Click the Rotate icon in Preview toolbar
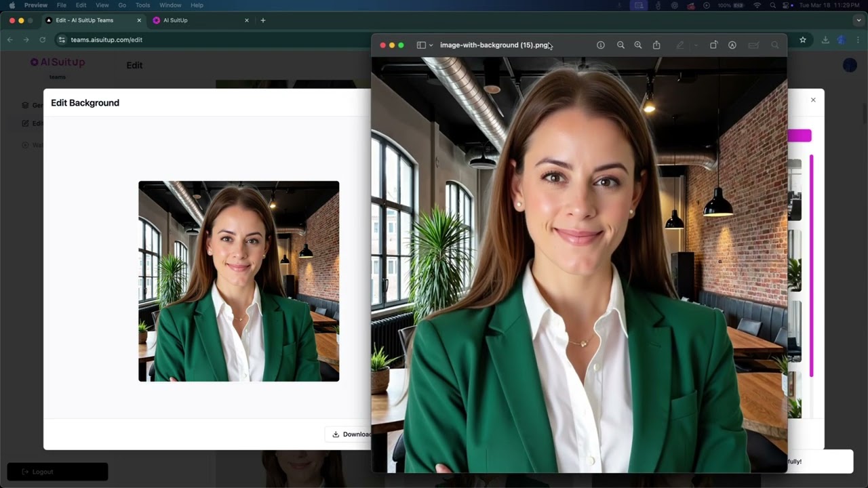Image resolution: width=868 pixels, height=488 pixels. coord(713,45)
